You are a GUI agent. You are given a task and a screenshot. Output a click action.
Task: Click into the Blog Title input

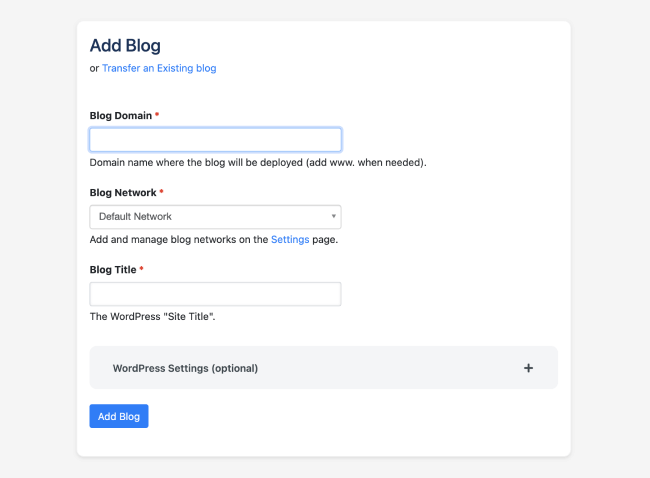(215, 294)
